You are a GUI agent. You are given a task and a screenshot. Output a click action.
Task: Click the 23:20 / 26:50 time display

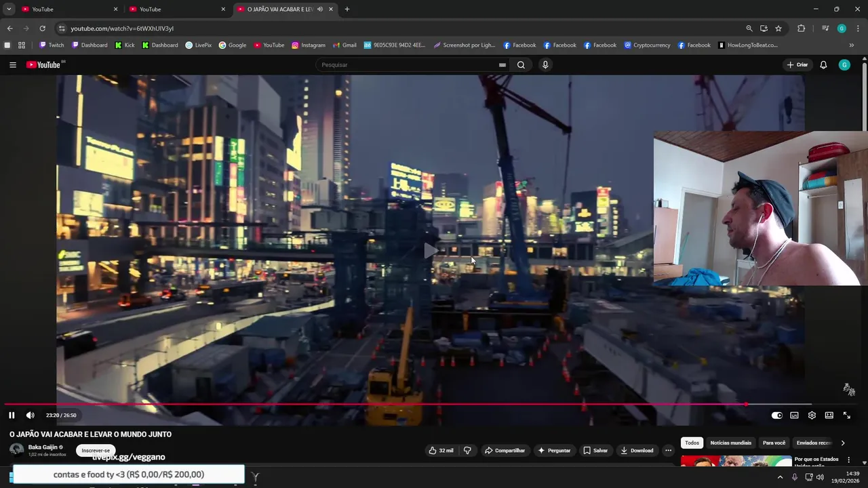[61, 415]
